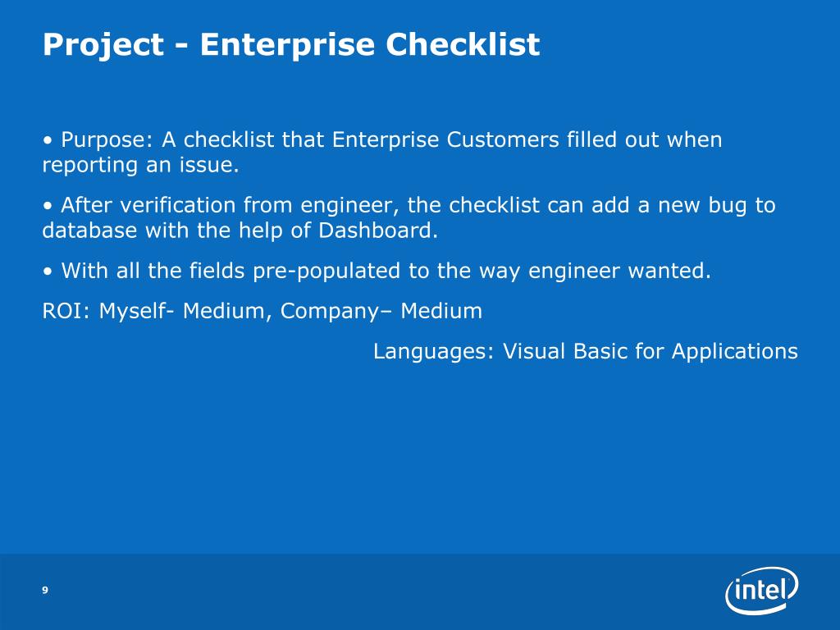Click the Purpose bullet text

point(382,152)
